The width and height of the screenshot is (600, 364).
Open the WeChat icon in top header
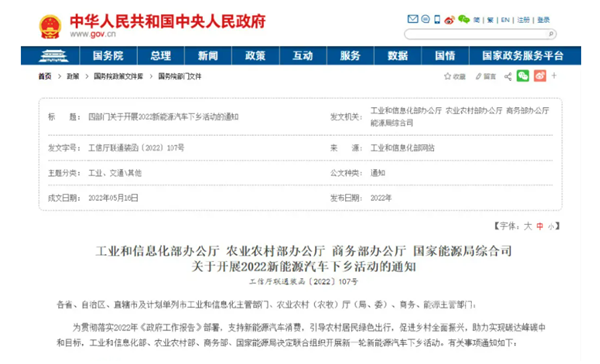(x=464, y=19)
